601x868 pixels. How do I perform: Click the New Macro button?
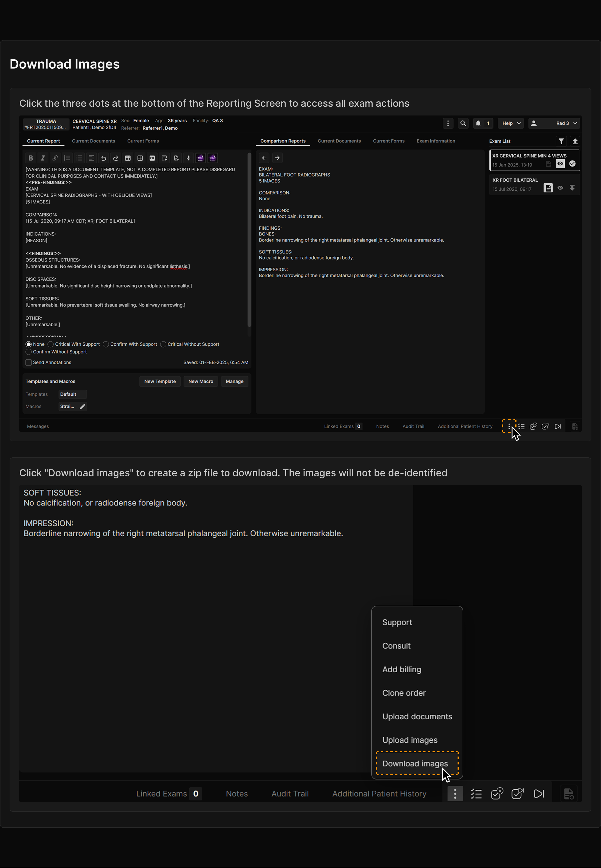pos(201,381)
